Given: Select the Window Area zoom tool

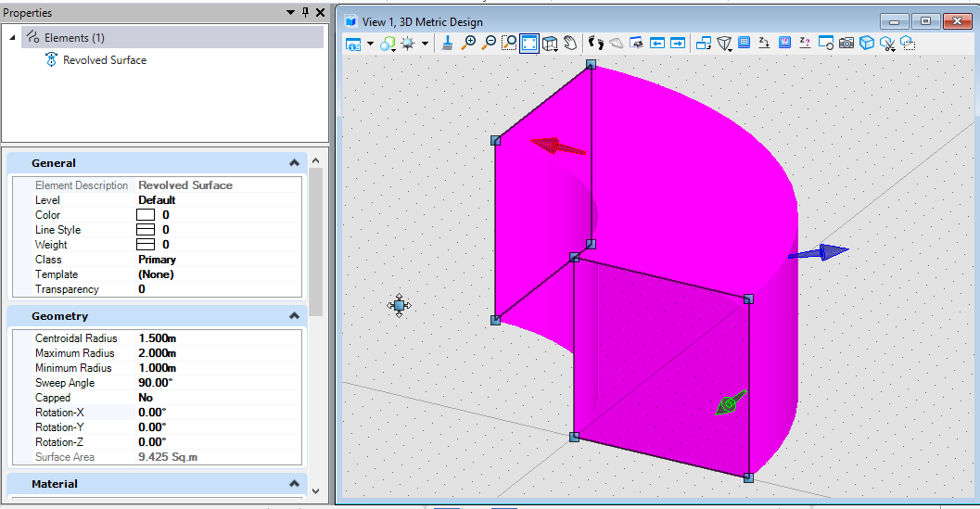Looking at the screenshot, I should (509, 44).
